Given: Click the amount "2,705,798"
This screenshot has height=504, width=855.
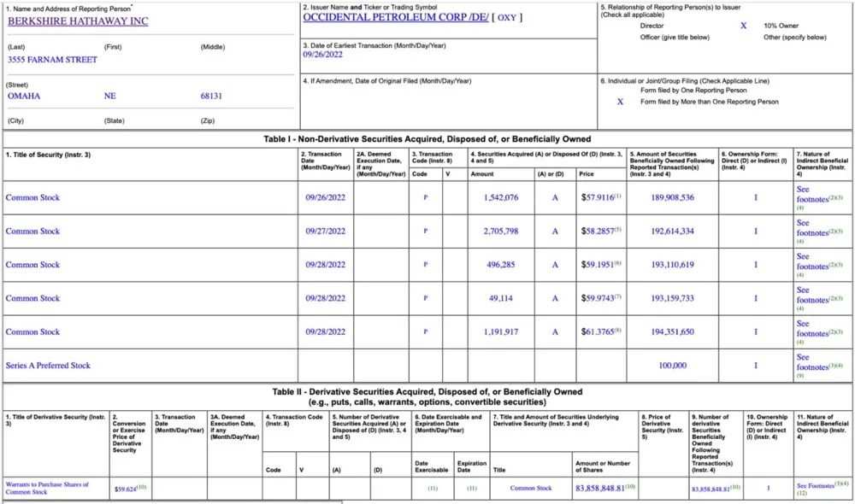Looking at the screenshot, I should pos(501,231).
